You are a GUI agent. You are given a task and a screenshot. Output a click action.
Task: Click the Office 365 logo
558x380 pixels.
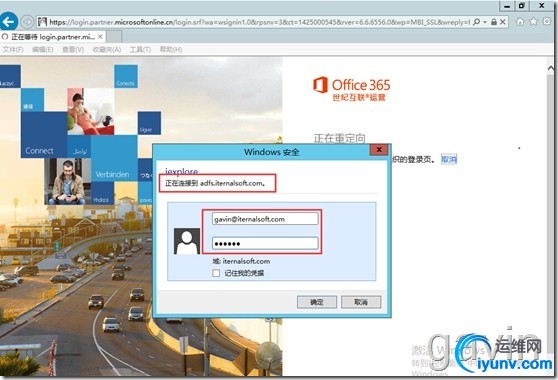pyautogui.click(x=352, y=89)
